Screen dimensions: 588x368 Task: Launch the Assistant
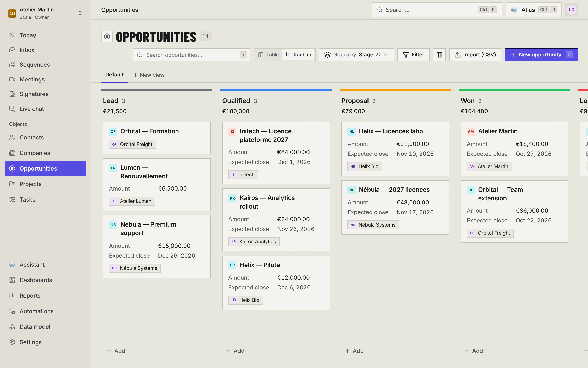pos(46,265)
